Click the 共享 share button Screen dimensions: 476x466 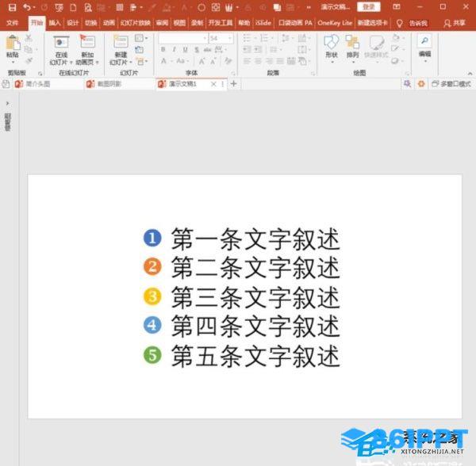pos(455,23)
